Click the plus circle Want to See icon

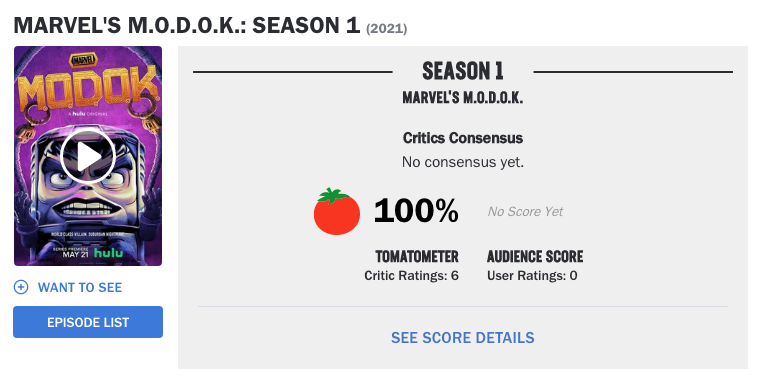tap(20, 287)
